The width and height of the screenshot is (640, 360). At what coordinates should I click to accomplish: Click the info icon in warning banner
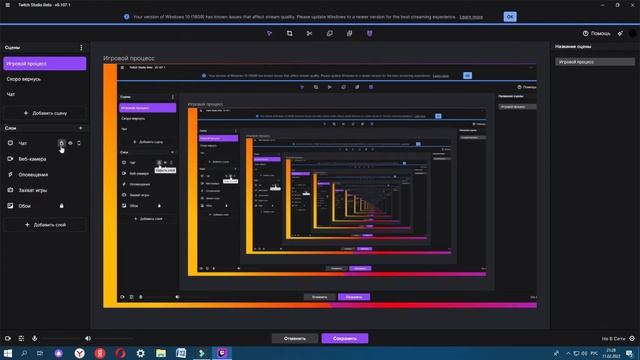127,17
